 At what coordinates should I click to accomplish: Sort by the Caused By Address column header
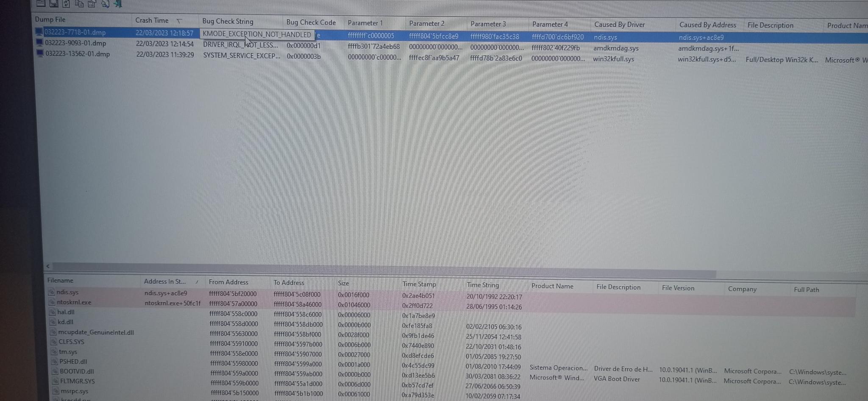coord(707,25)
